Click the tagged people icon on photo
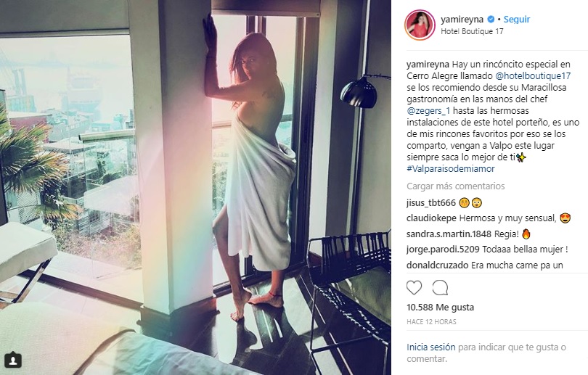 tap(13, 360)
